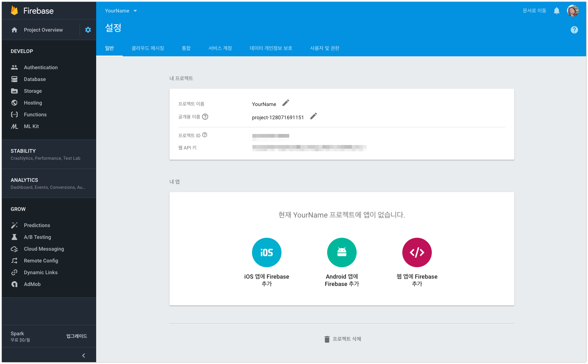Screen dimensions: 588x364
Task: Click the Hosting globe icon
Action: [x=14, y=103]
